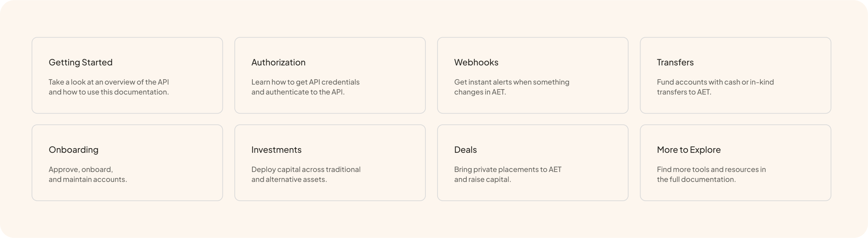Click empty right area of Webhooks card
This screenshot has height=238, width=868.
[x=604, y=75]
